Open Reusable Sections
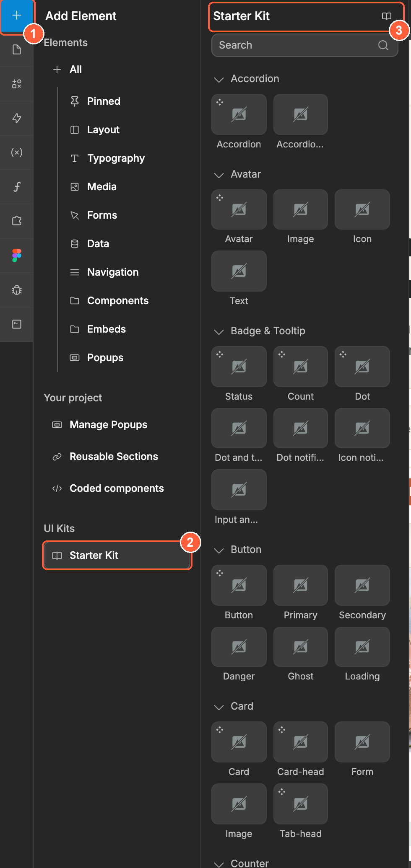Viewport: 411px width, 868px height. (105, 457)
